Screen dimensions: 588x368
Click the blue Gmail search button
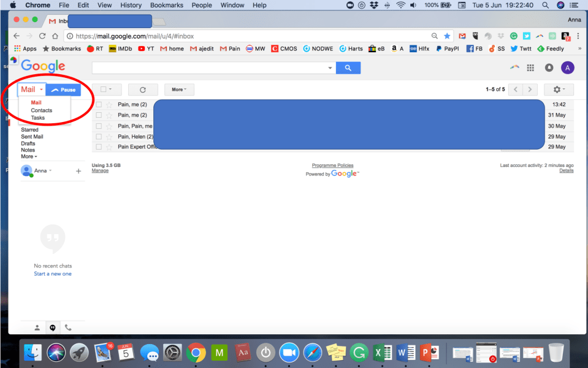pos(348,67)
